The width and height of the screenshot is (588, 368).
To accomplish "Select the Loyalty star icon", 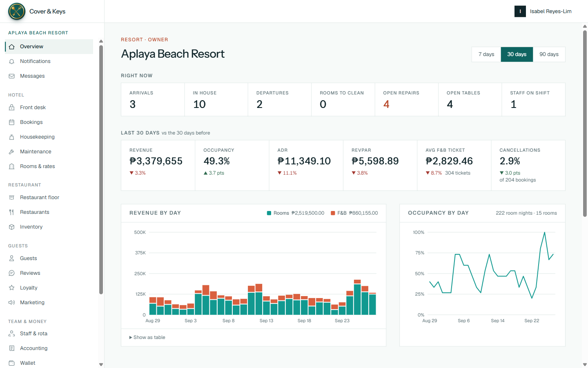I will (12, 288).
